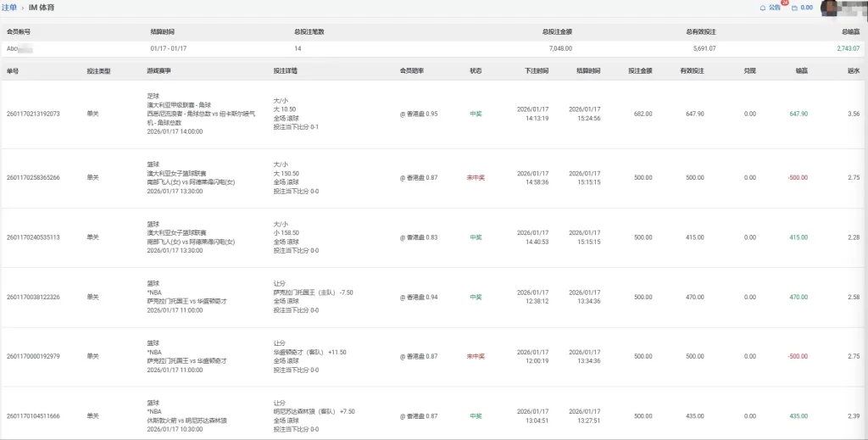This screenshot has height=440, width=868.
Task: Click the red 24 notification badge
Action: coord(784,3)
